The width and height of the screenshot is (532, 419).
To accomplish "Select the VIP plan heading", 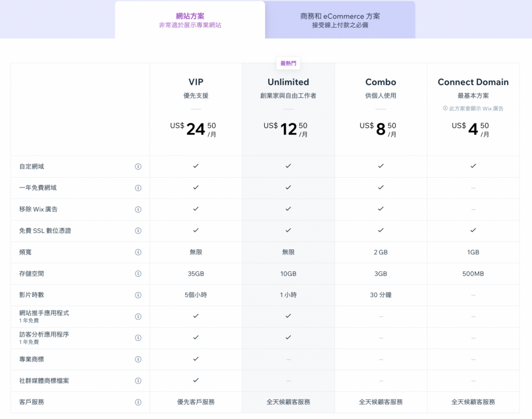I will click(x=195, y=82).
